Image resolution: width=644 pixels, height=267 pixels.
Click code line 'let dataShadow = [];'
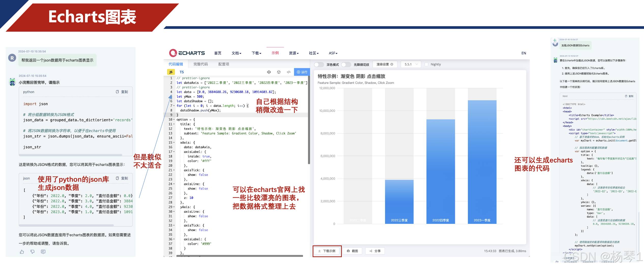point(195,101)
